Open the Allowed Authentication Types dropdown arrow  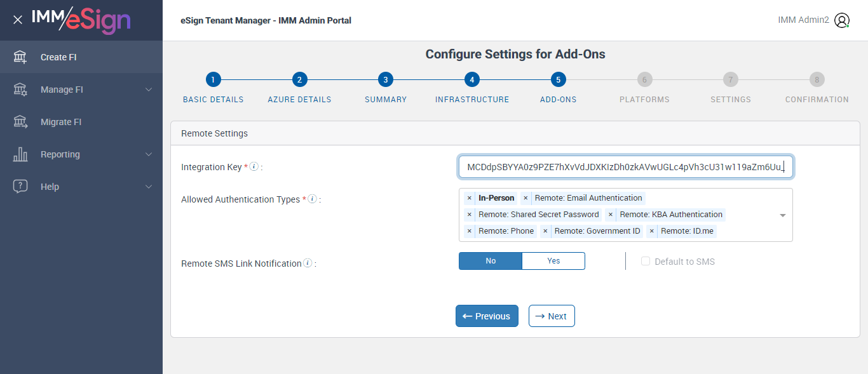click(x=783, y=215)
